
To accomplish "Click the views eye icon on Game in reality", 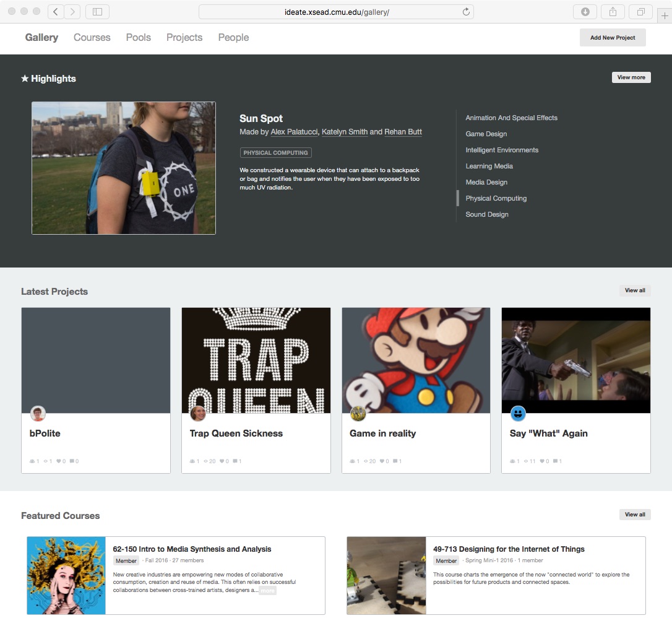I will click(366, 461).
